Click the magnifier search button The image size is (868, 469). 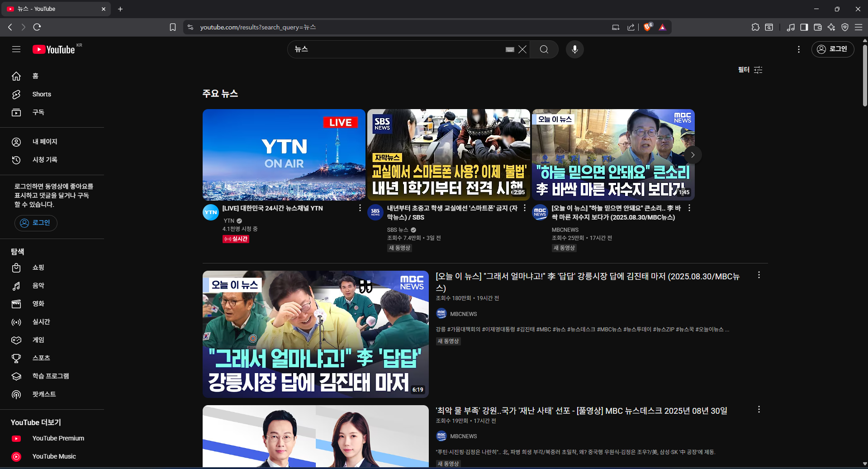click(x=544, y=49)
